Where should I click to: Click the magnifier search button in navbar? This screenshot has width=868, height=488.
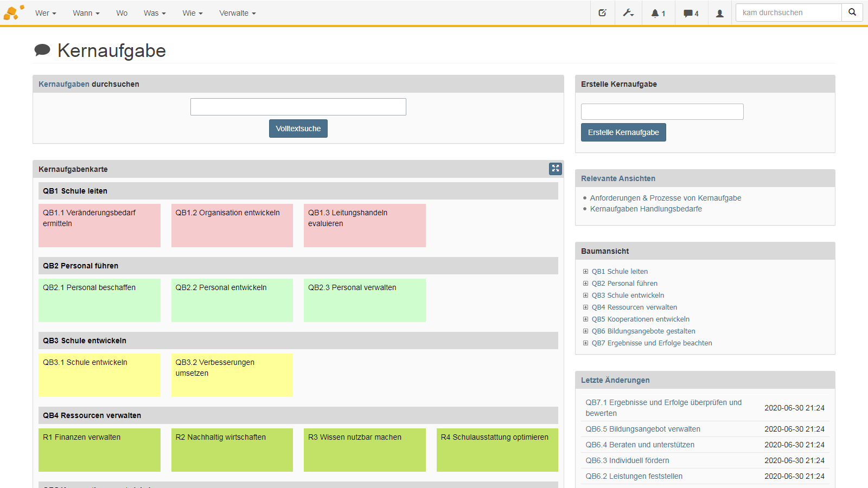[x=852, y=12]
